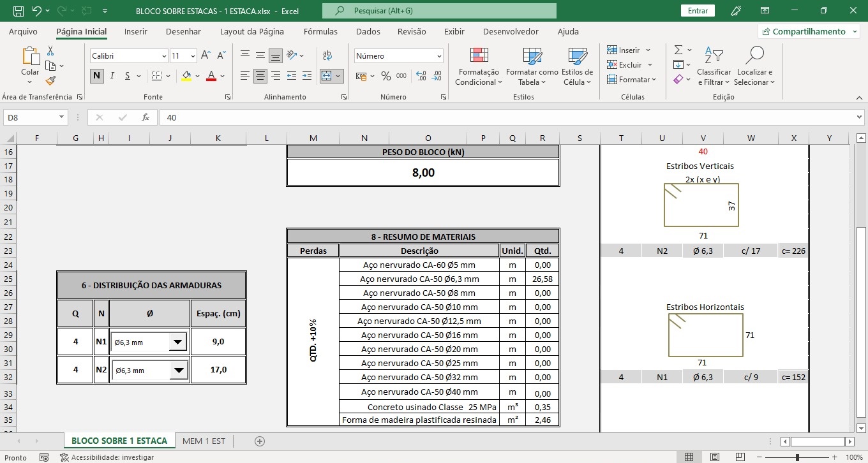868x463 pixels.
Task: Click the Compartilhamento button
Action: (x=808, y=31)
